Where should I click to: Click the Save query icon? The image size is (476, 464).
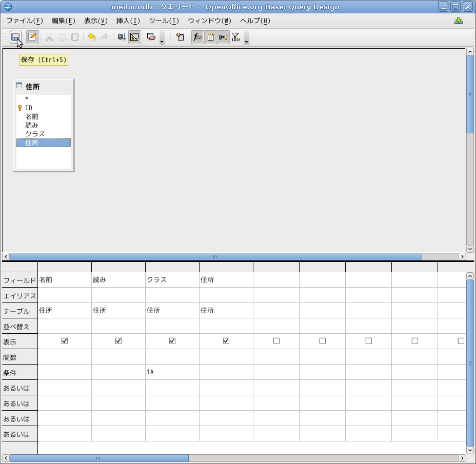tap(15, 37)
